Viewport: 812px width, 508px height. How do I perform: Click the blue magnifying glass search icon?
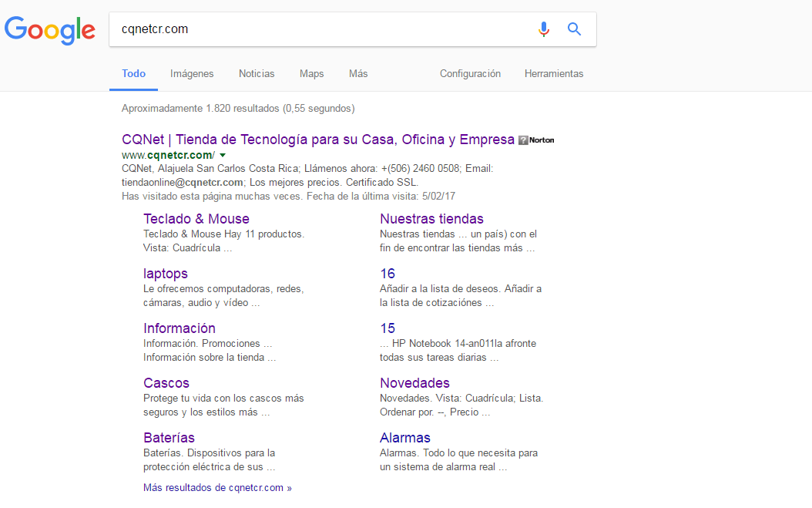tap(574, 29)
